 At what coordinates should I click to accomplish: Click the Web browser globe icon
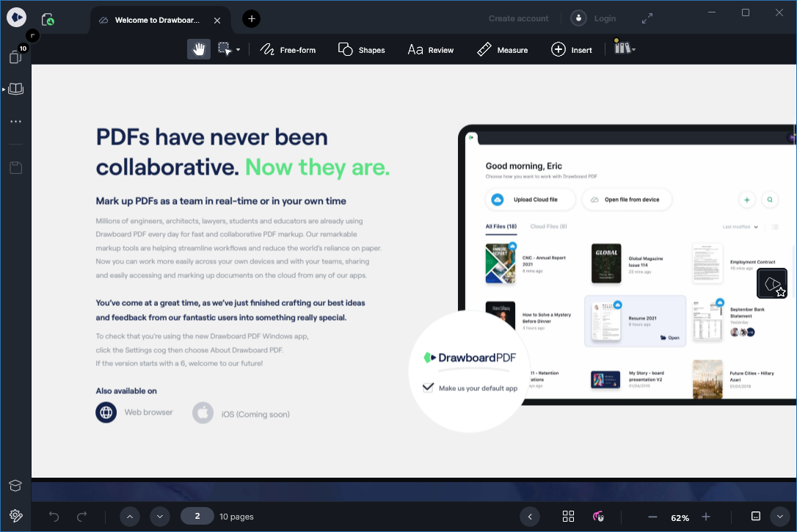pos(106,412)
